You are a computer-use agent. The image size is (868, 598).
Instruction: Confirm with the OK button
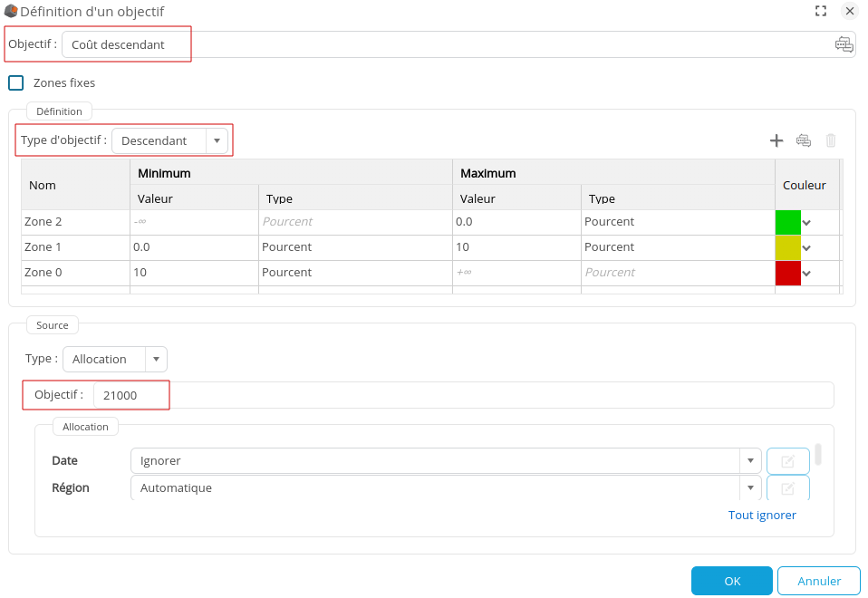pos(731,581)
